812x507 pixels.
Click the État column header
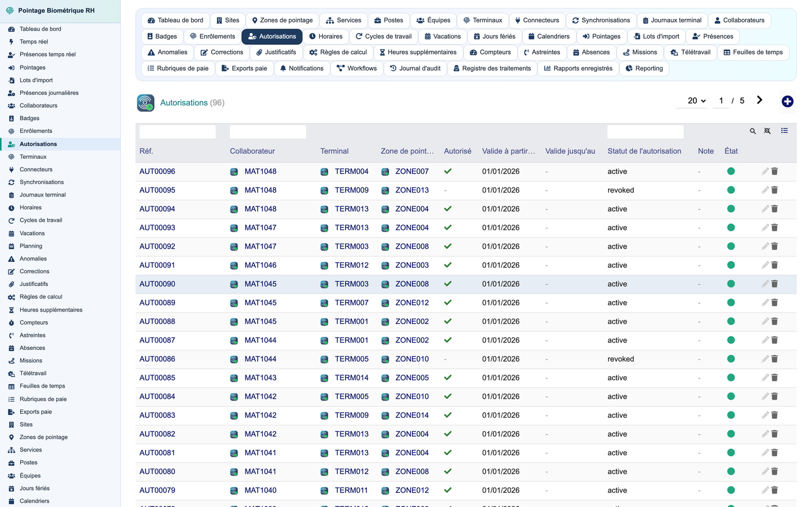(731, 151)
